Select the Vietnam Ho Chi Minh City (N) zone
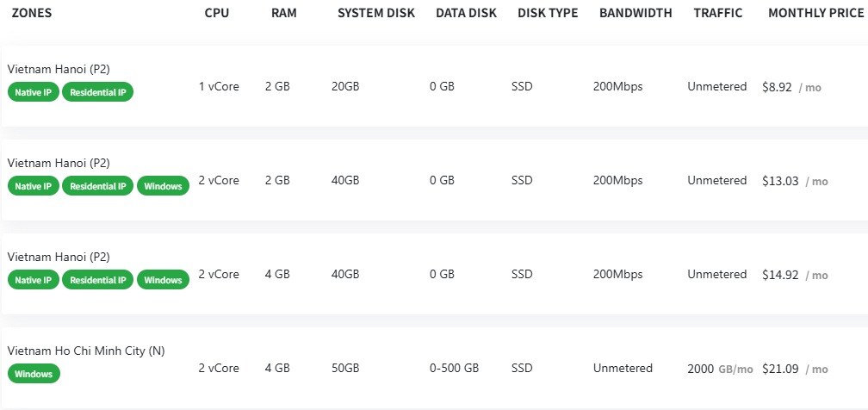This screenshot has width=868, height=410. tap(85, 351)
